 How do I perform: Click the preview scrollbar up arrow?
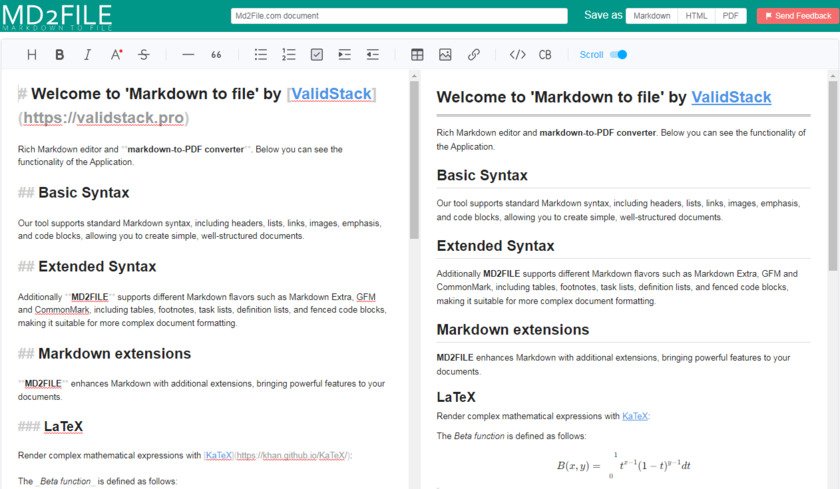click(x=832, y=77)
